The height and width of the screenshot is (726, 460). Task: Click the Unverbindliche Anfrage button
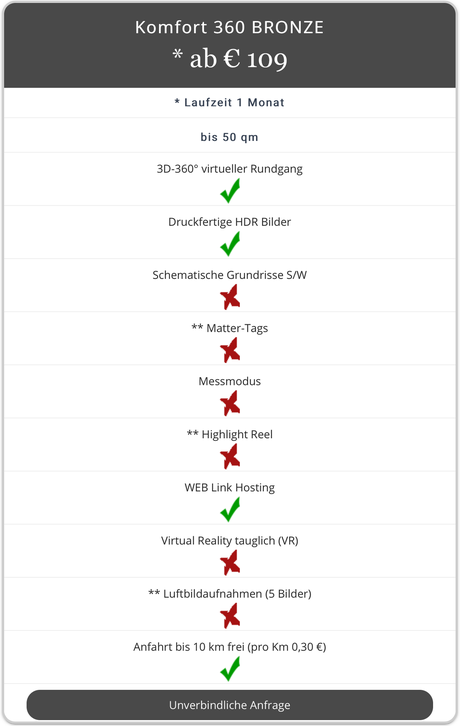230,705
